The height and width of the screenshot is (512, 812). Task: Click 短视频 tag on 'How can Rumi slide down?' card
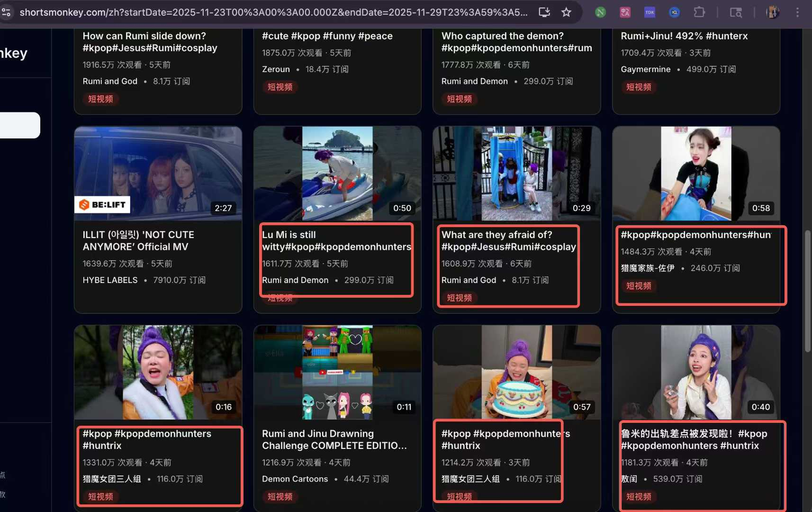point(100,99)
